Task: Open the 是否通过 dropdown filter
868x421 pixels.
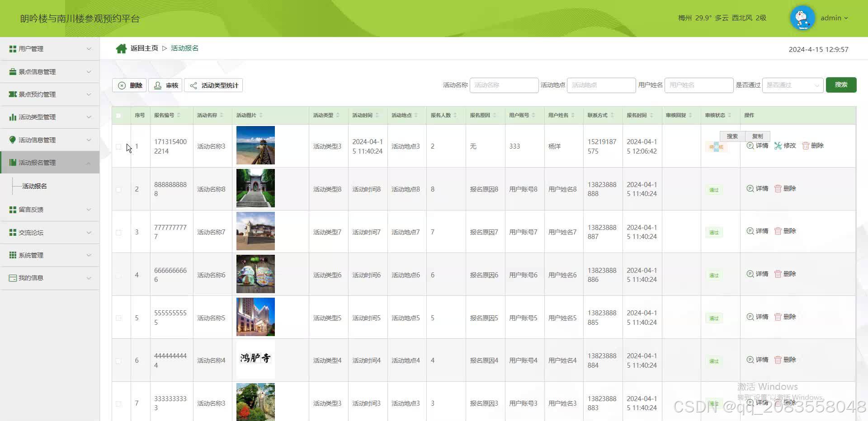Action: [x=793, y=85]
